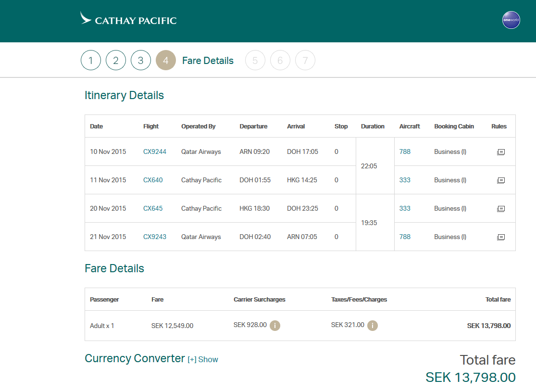Open flight CX9244 details link
536x392 pixels.
[x=155, y=152]
